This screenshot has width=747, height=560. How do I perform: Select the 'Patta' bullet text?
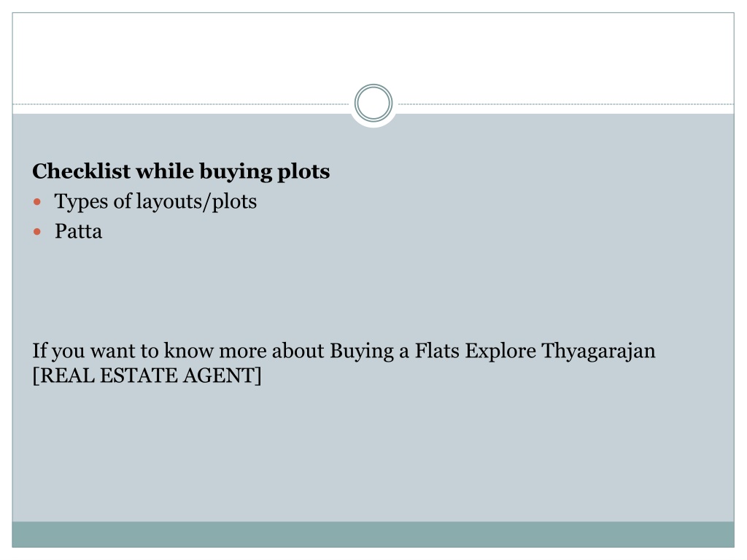click(x=78, y=231)
